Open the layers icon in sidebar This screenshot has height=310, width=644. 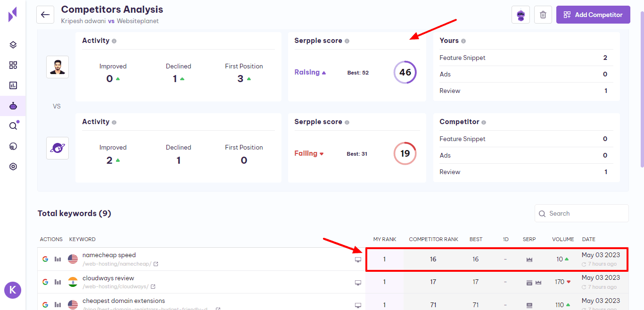click(x=13, y=45)
